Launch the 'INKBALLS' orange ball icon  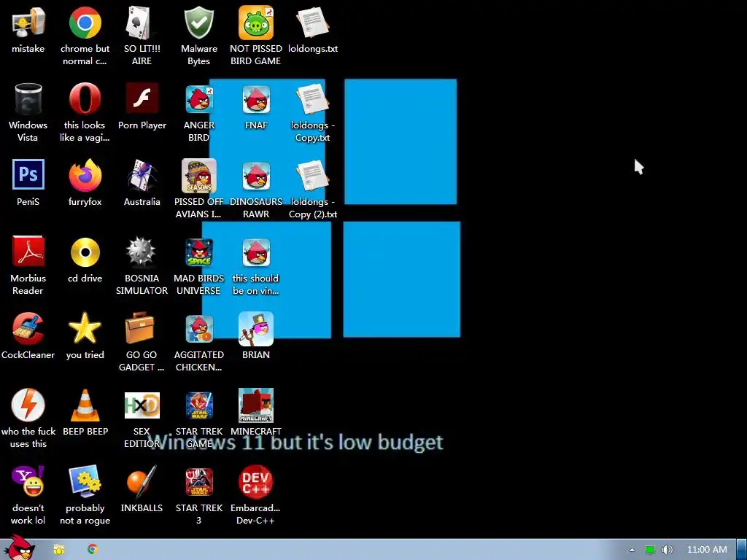pyautogui.click(x=142, y=481)
